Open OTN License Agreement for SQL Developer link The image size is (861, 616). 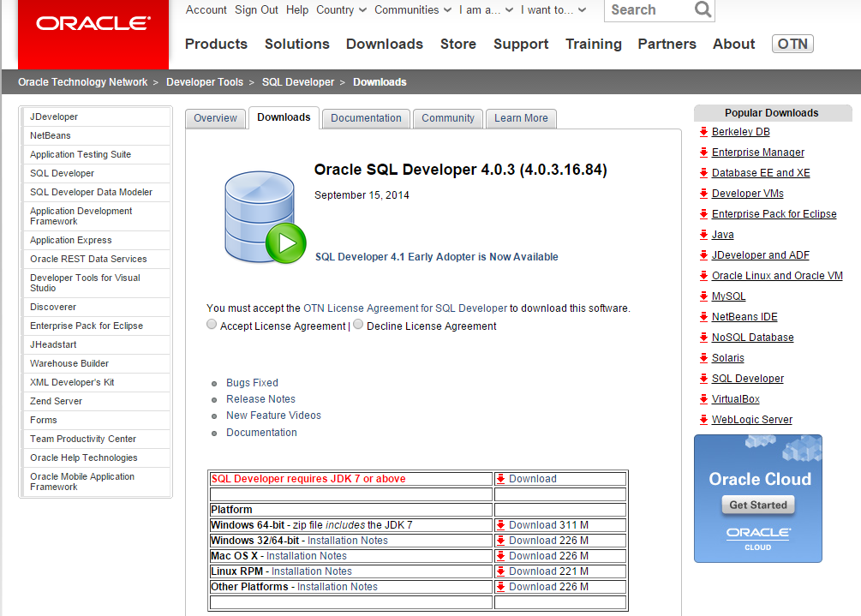405,308
